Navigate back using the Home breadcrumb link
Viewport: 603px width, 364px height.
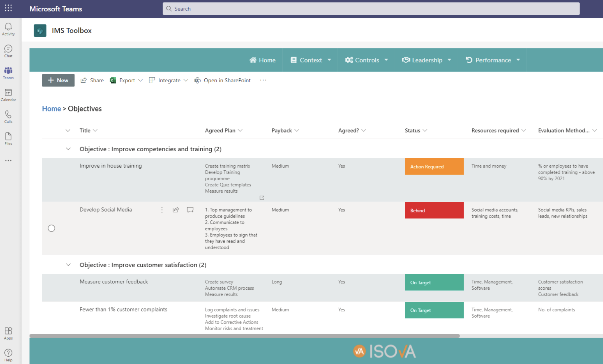coord(51,108)
